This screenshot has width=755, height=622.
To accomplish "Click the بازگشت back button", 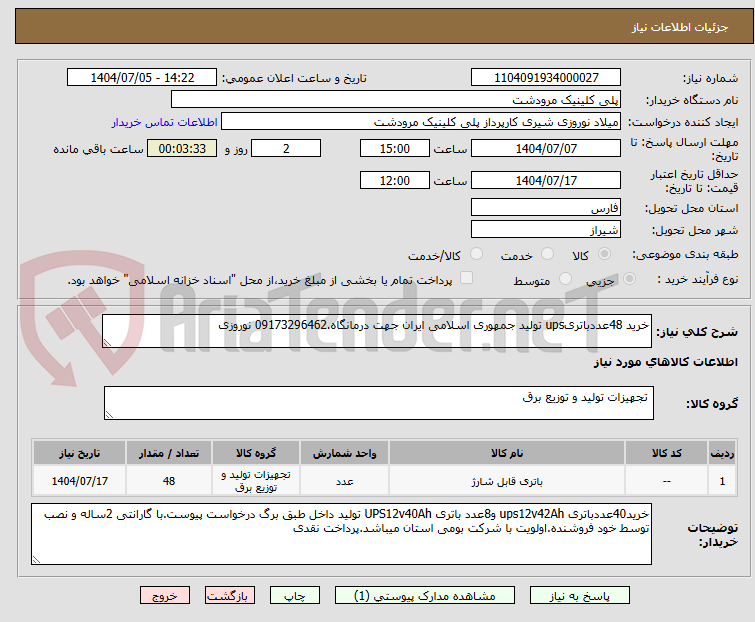I will (x=230, y=596).
